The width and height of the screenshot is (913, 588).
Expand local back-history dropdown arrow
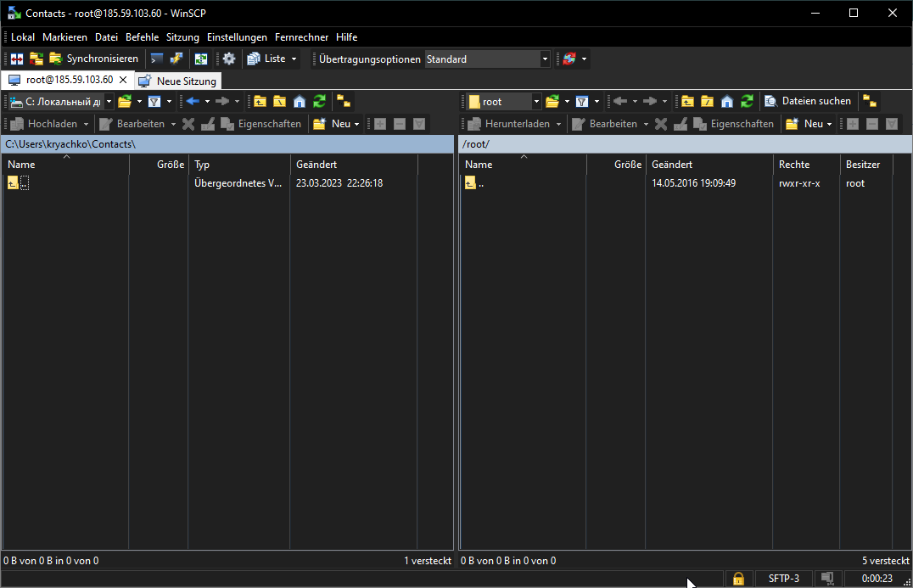[207, 102]
